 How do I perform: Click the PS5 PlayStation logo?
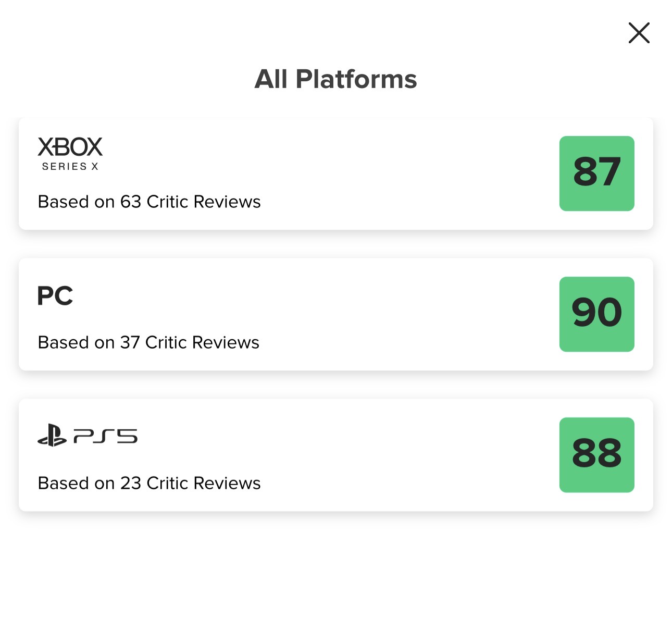click(88, 436)
